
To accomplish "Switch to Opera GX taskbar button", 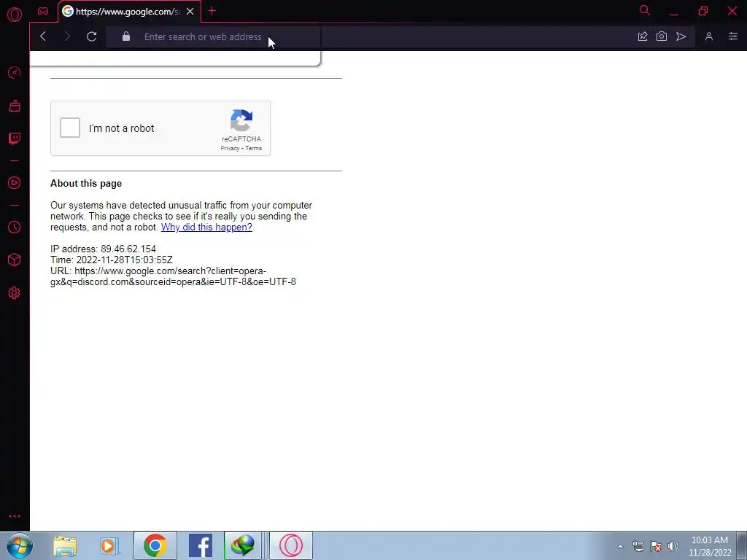I will (x=291, y=545).
